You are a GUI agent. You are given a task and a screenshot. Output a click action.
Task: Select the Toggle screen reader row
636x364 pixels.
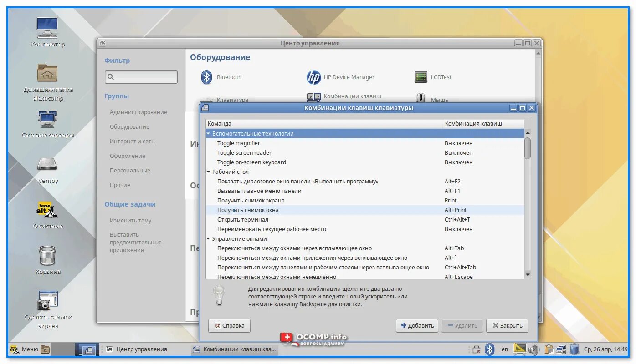pos(365,153)
